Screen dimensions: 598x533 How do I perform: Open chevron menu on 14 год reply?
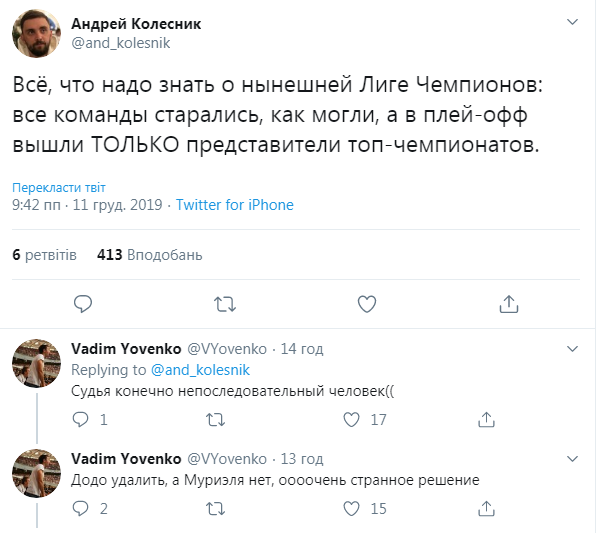(572, 349)
